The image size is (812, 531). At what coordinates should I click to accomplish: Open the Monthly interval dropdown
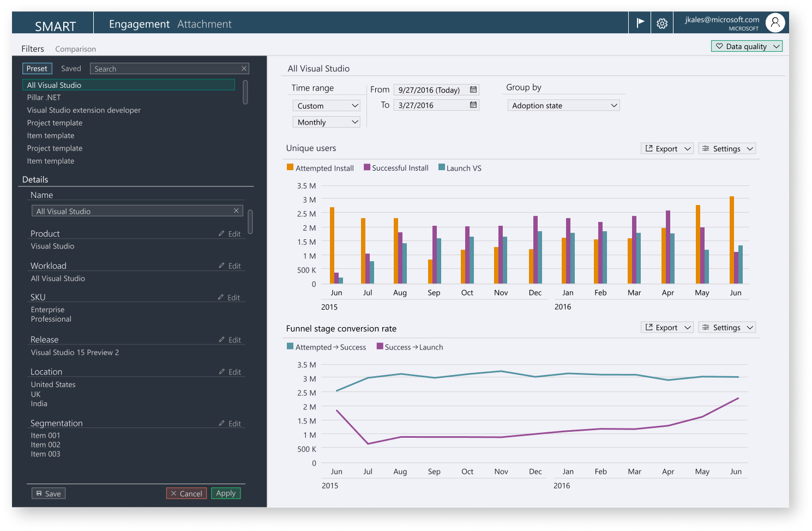(327, 122)
